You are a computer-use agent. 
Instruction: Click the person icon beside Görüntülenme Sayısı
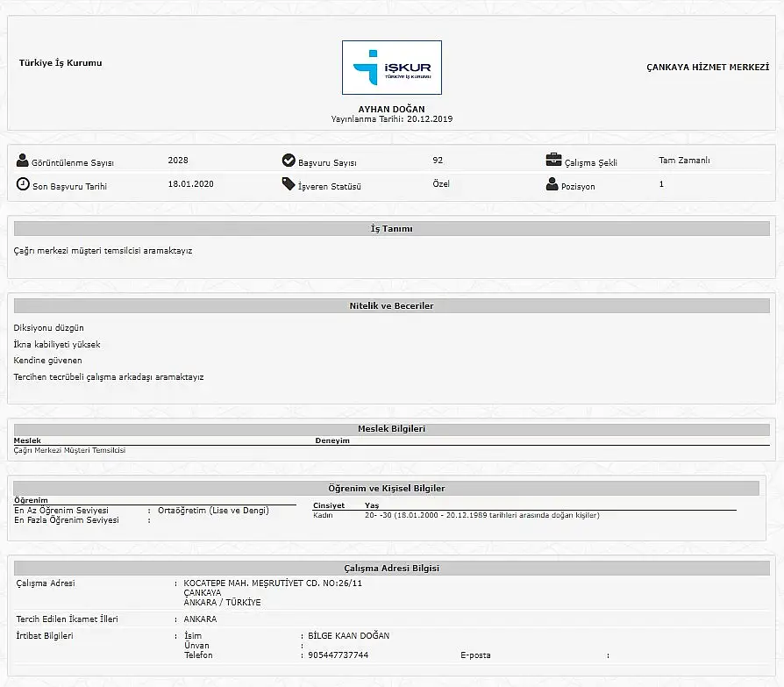[23, 160]
